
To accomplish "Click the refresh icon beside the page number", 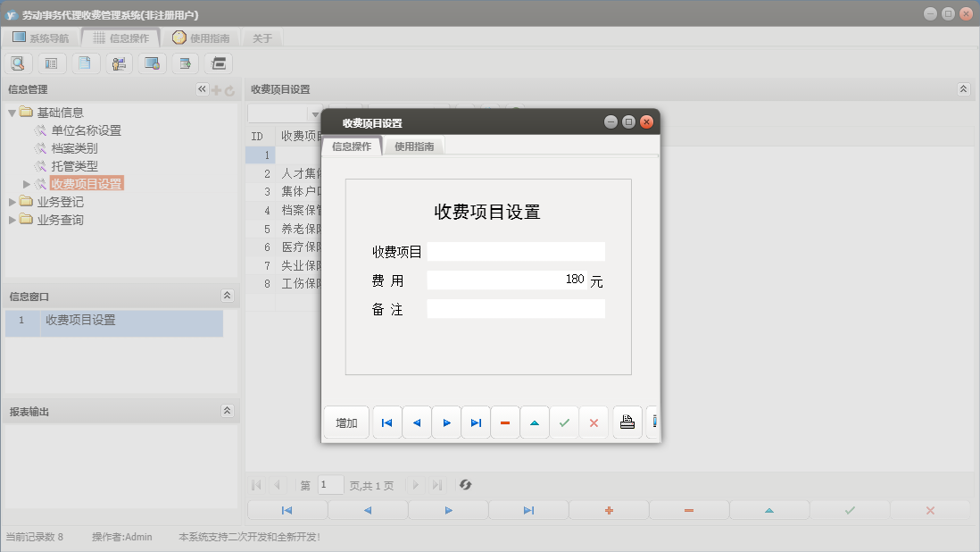I will point(465,485).
